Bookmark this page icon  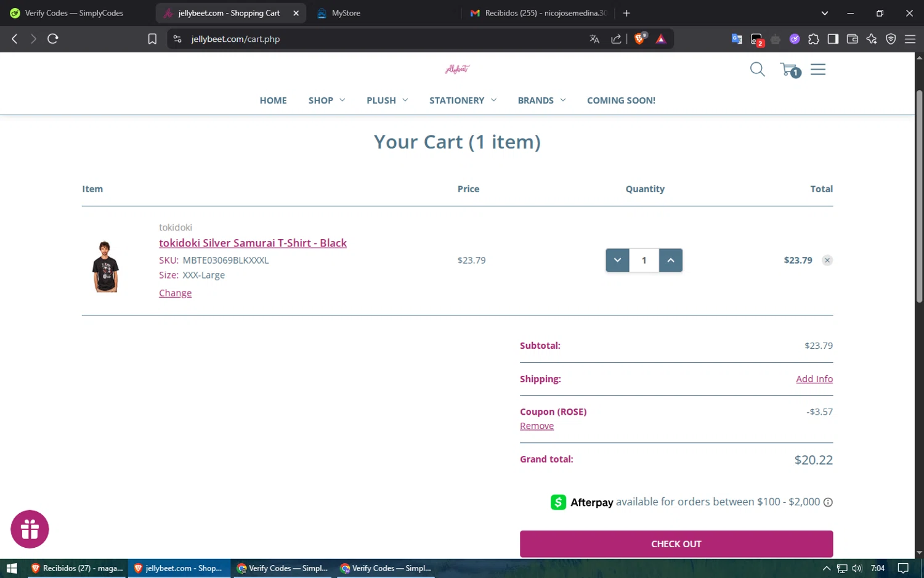152,39
